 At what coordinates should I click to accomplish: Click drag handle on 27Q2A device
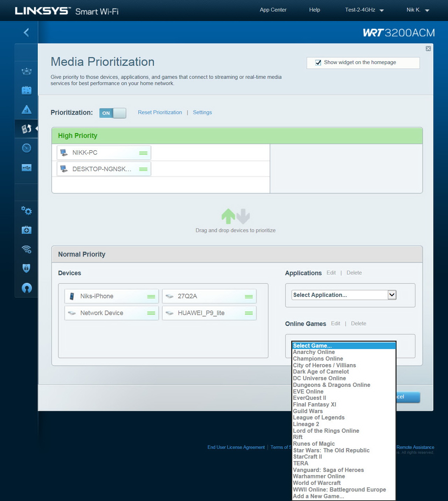click(249, 297)
